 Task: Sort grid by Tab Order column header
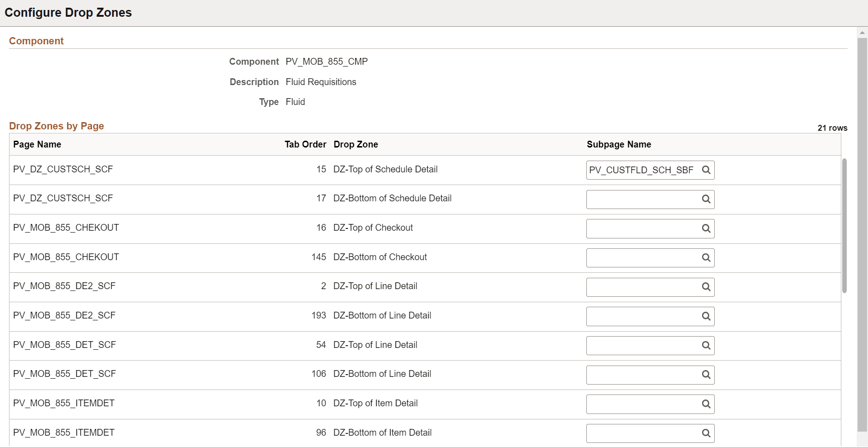[305, 144]
